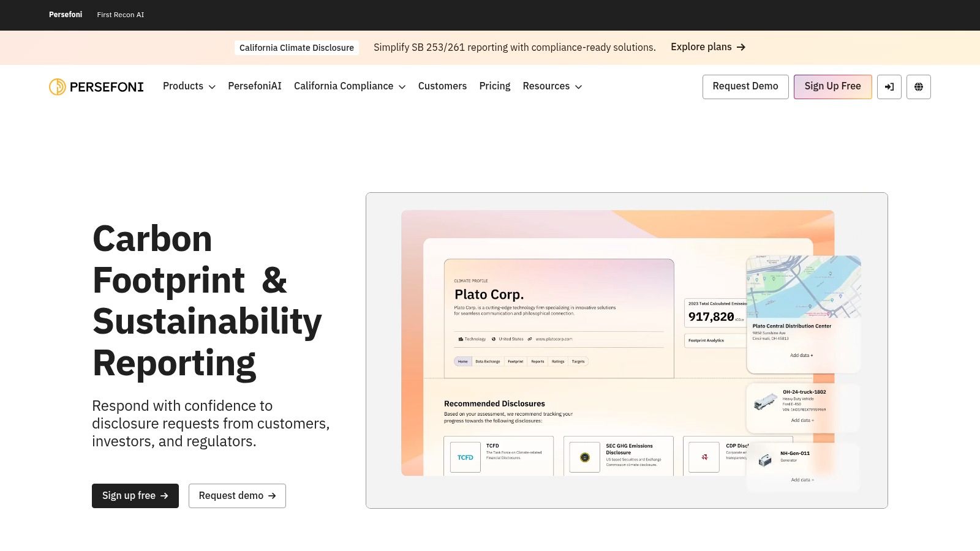980x551 pixels.
Task: Click the generator image for NH-Gen-011
Action: tap(765, 460)
